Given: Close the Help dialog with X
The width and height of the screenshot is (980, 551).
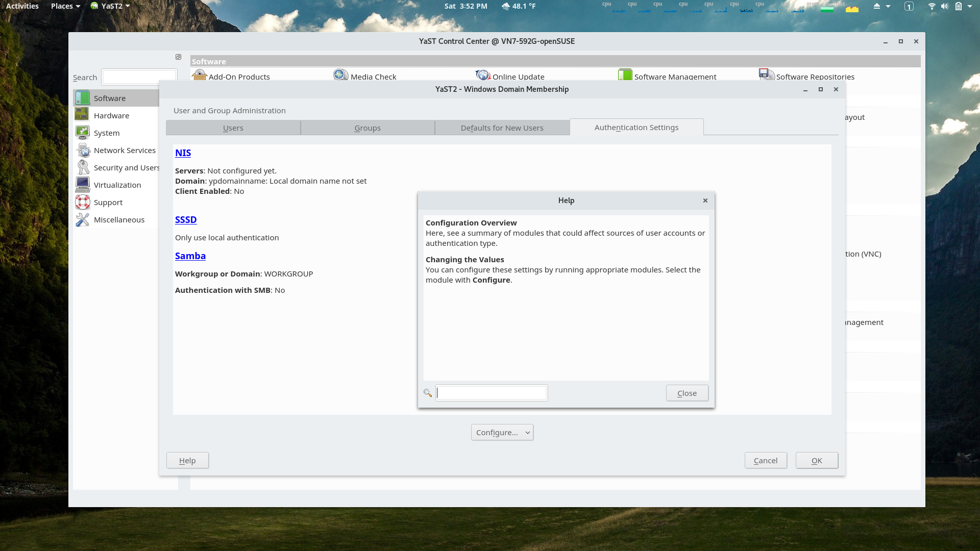Looking at the screenshot, I should [x=705, y=201].
